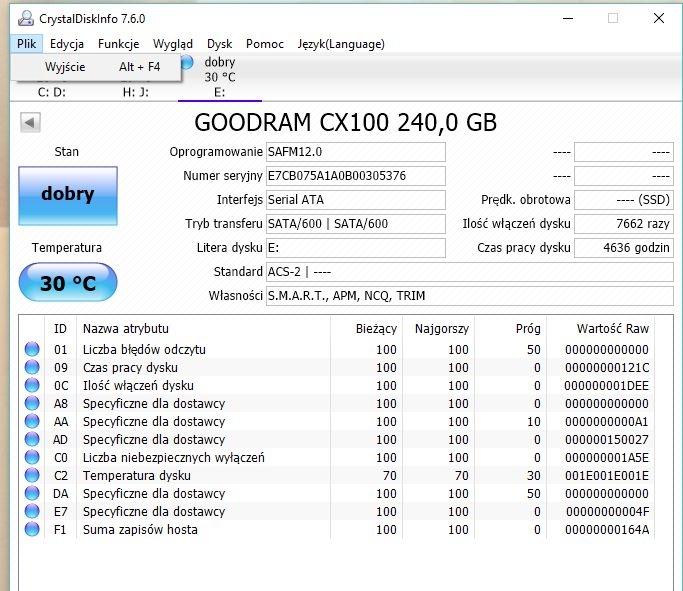Close the CrystalDiskInfo window
Viewport: 683px width, 591px height.
tap(659, 18)
